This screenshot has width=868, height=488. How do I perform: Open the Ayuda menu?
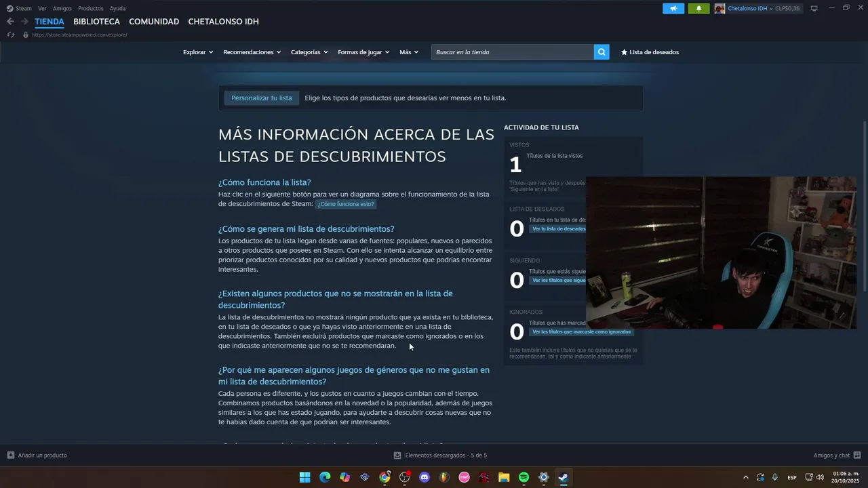pos(117,8)
